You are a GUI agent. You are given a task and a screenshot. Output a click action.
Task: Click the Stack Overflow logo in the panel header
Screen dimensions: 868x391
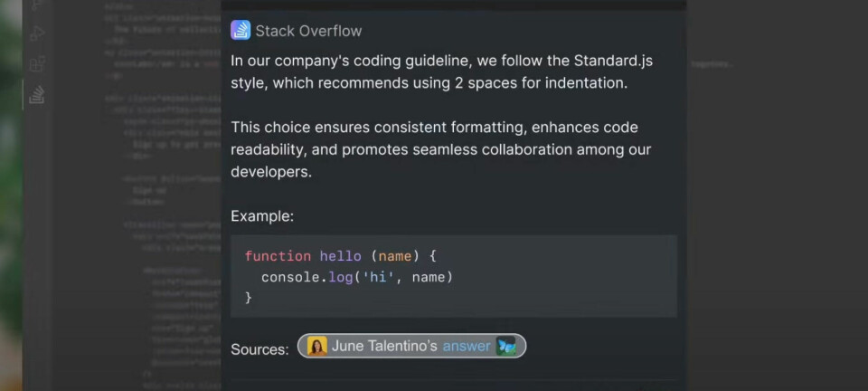click(x=241, y=31)
